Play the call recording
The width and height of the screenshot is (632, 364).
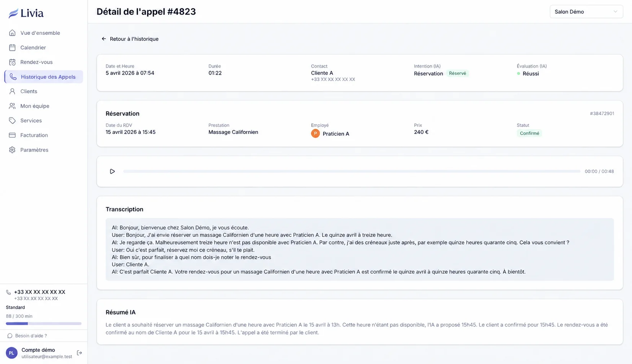112,171
